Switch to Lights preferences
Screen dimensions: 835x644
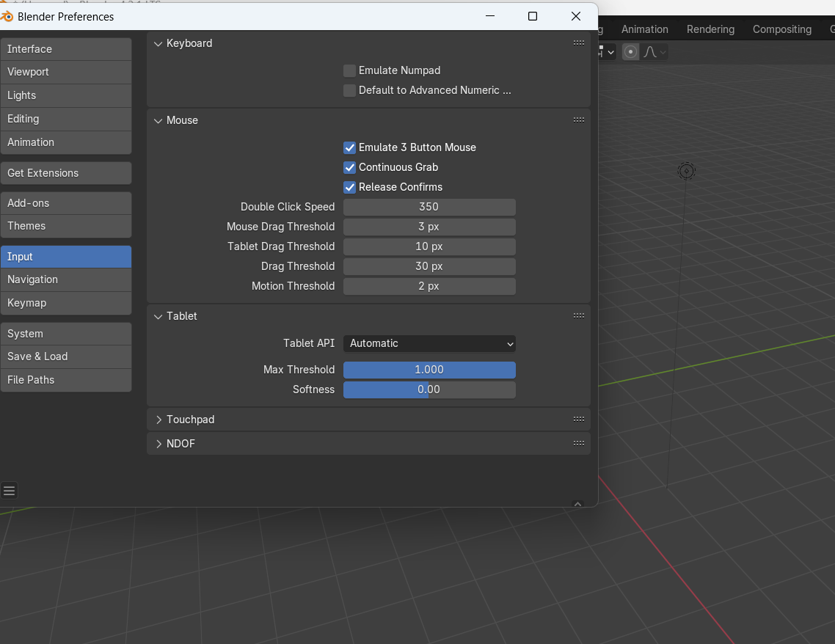pos(66,96)
